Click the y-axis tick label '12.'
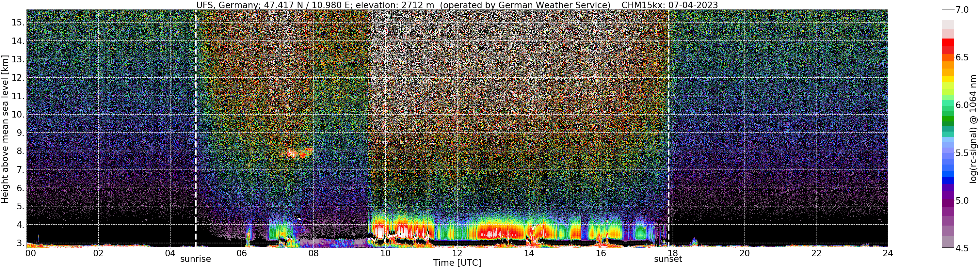Viewport: 980px width, 269px height. tap(18, 78)
